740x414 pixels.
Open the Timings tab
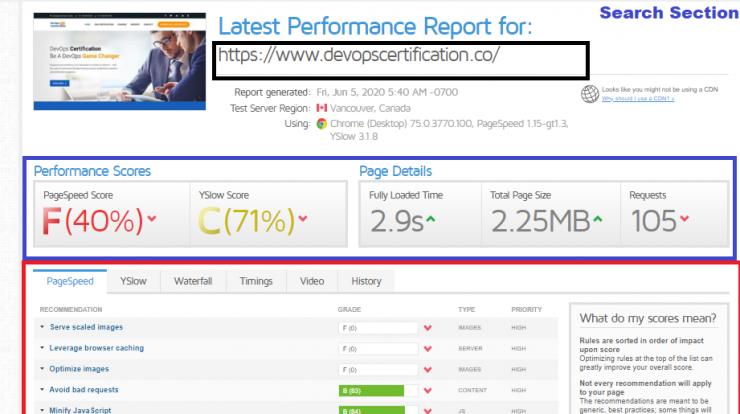(x=256, y=281)
